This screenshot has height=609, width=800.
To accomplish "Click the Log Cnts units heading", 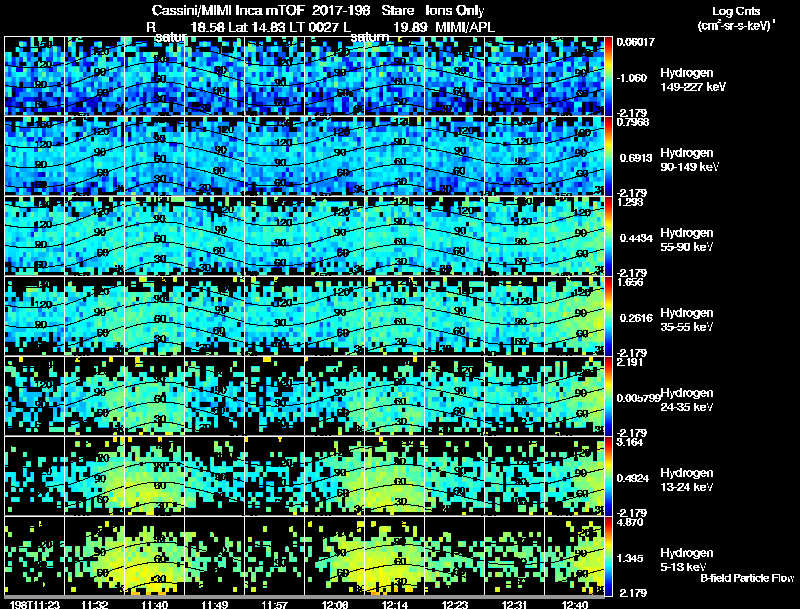I will [736, 11].
